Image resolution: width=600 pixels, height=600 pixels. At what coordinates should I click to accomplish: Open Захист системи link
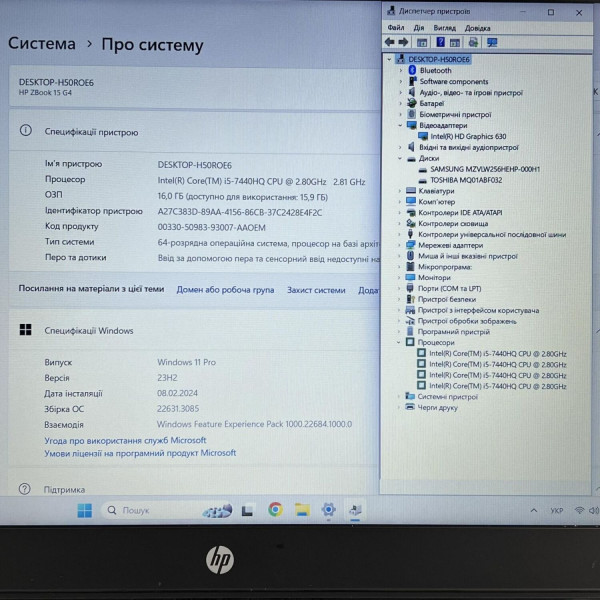[316, 290]
